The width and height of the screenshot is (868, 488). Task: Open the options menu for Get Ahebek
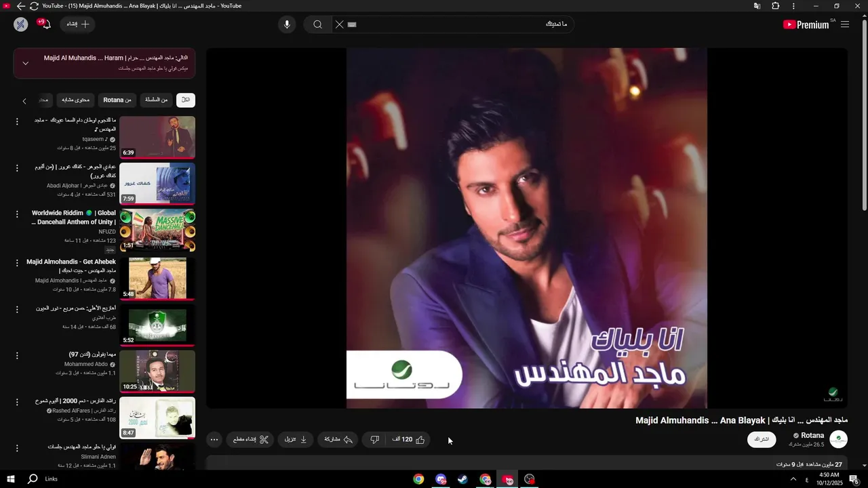point(17,262)
